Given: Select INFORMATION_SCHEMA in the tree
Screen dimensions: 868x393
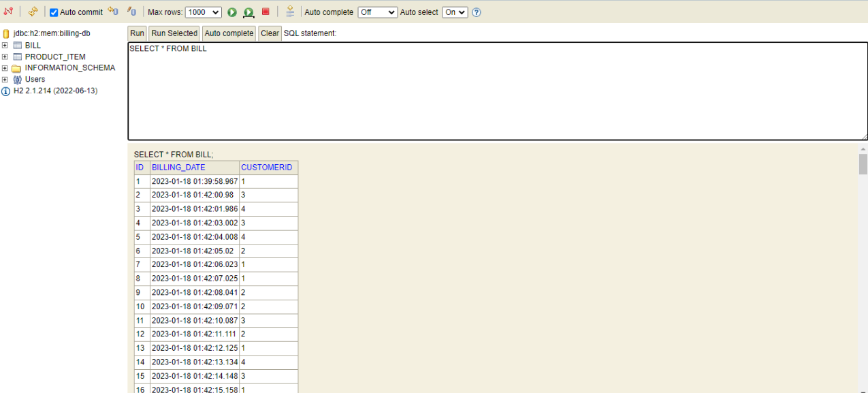Looking at the screenshot, I should (x=70, y=68).
